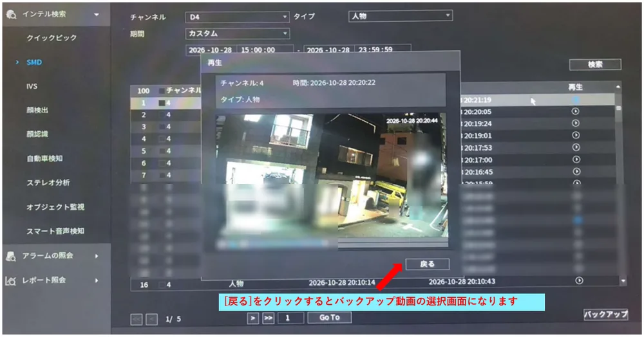Click the start date field 2026-10-28

click(x=211, y=50)
